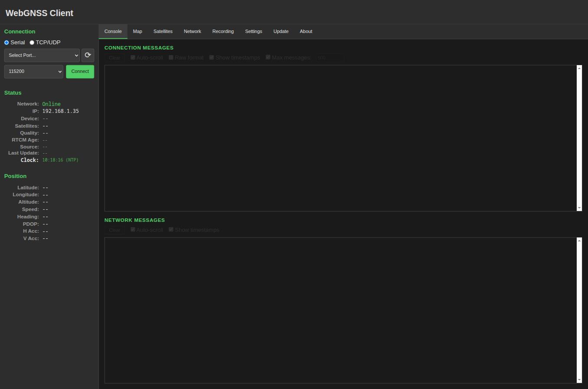Open the Network tab
The width and height of the screenshot is (588, 389).
pyautogui.click(x=192, y=32)
